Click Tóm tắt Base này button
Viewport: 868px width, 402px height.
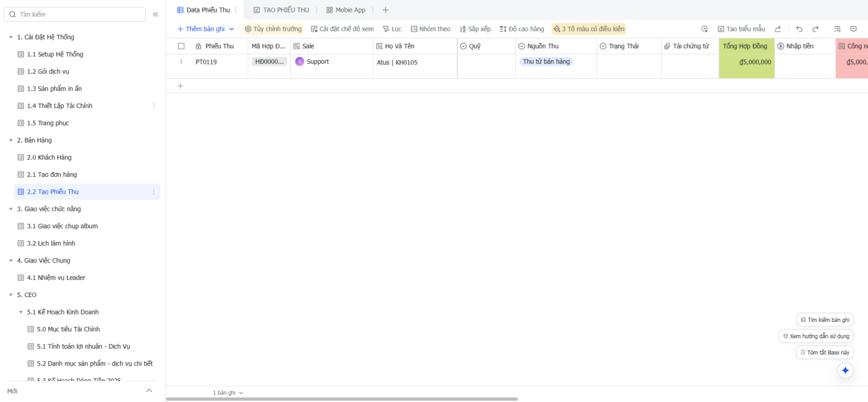click(x=825, y=352)
